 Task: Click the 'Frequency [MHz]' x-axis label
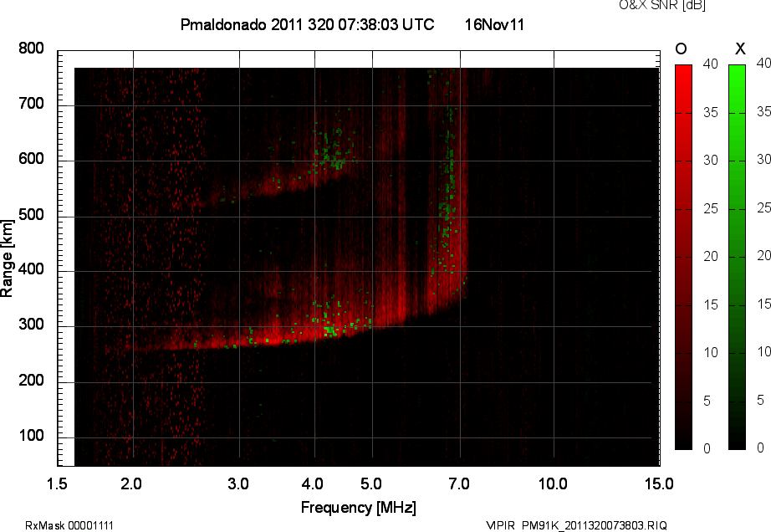[x=359, y=508]
